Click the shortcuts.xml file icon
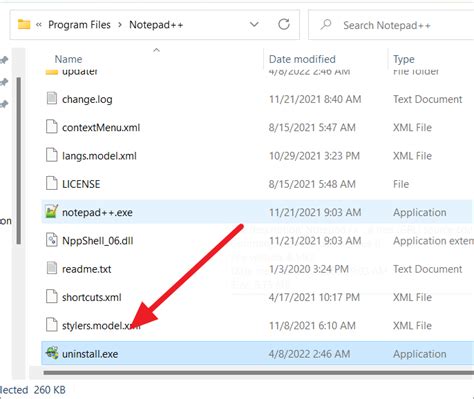The image size is (474, 399). point(52,297)
